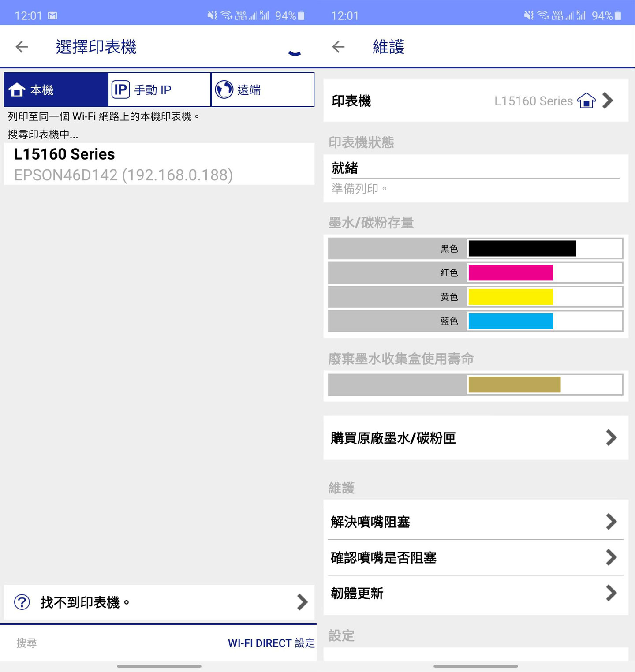Viewport: 635px width, 672px height.
Task: Tap the home icon on 本機 tab
Action: click(x=18, y=90)
